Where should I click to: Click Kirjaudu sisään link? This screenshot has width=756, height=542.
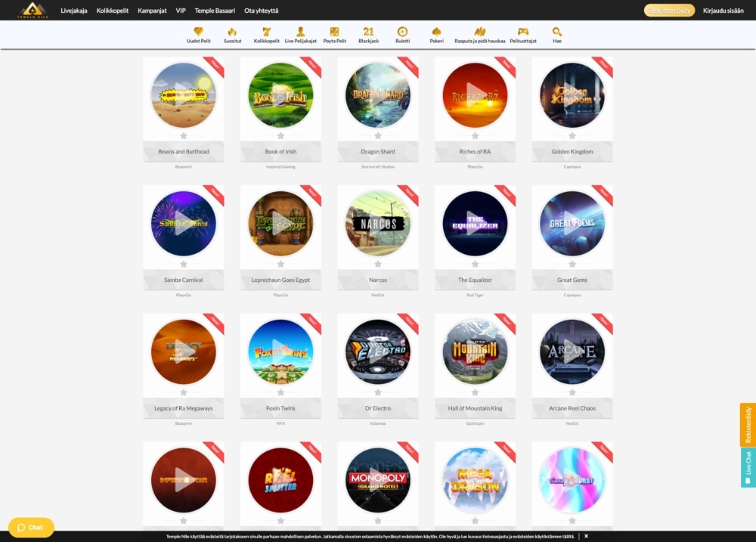[x=723, y=11]
